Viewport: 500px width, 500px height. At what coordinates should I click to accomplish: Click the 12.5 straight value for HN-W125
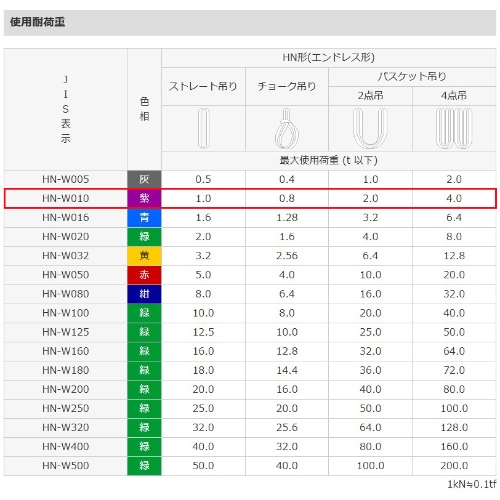[203, 332]
